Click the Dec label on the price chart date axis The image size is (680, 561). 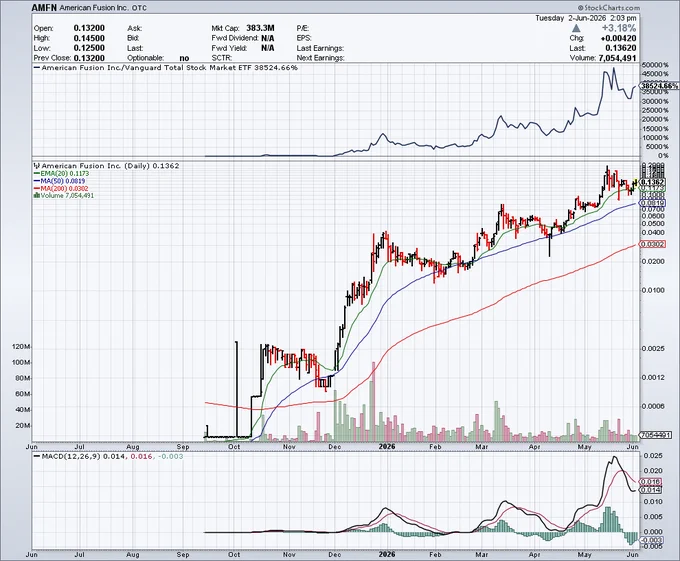tap(335, 447)
